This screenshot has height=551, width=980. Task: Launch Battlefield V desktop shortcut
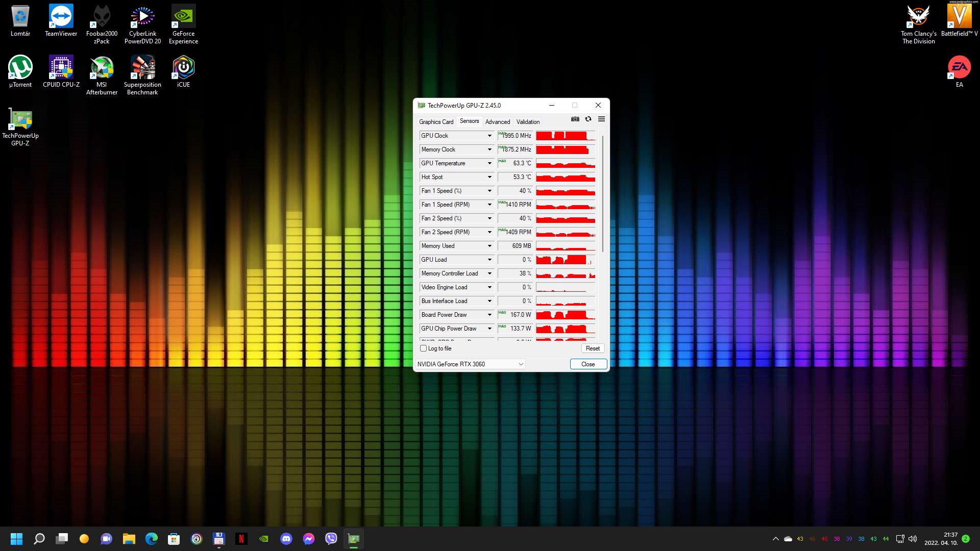click(x=959, y=21)
